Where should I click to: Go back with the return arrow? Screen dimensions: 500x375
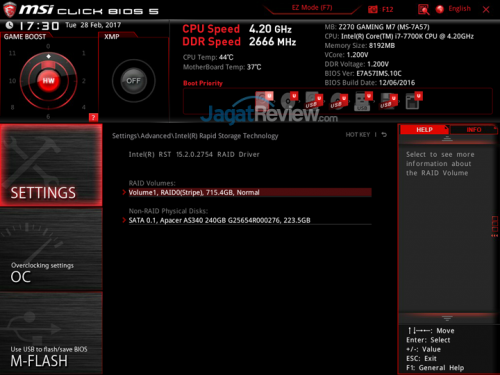tap(384, 135)
